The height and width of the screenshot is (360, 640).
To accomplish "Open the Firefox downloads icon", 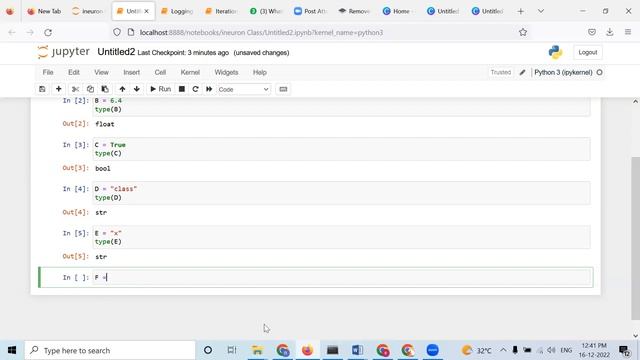I will tap(610, 32).
